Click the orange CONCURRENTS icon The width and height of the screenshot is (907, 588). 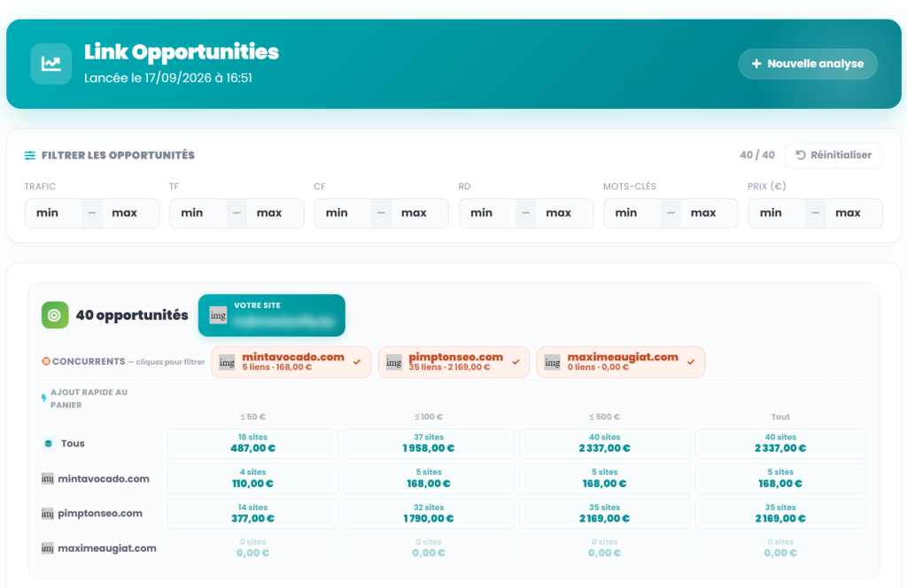point(46,361)
